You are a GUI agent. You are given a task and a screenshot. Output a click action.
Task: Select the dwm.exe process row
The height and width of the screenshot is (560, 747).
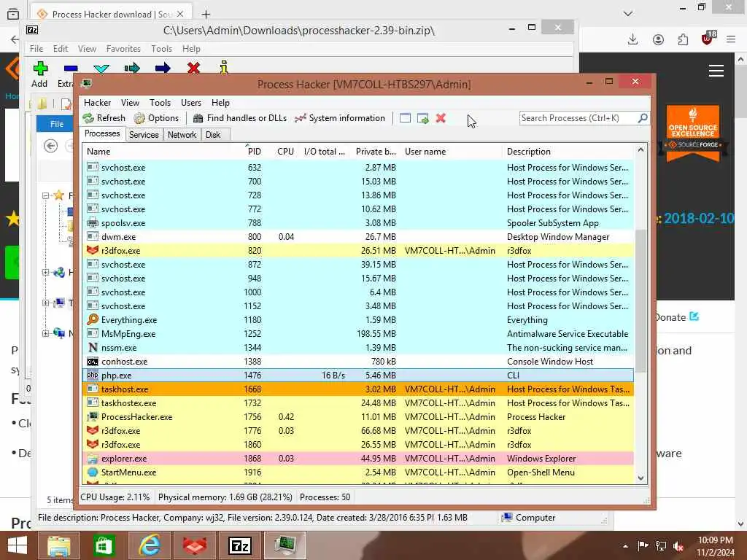pyautogui.click(x=358, y=237)
